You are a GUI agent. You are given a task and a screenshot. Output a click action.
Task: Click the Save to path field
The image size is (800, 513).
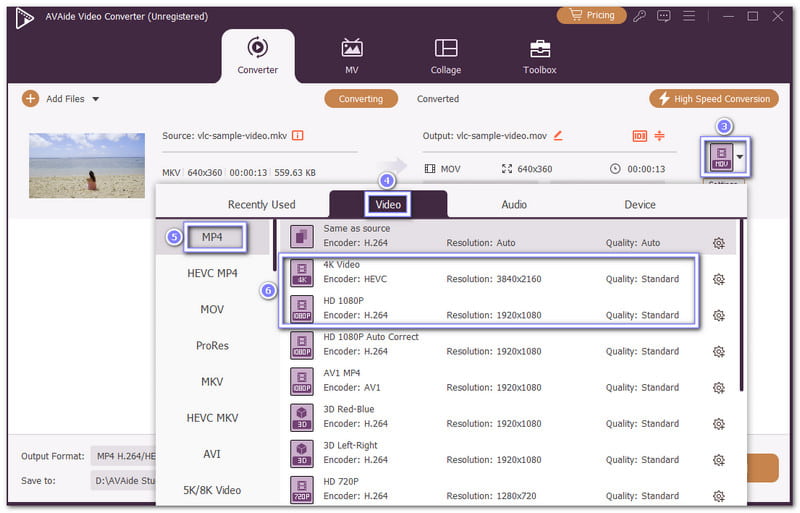click(x=123, y=481)
